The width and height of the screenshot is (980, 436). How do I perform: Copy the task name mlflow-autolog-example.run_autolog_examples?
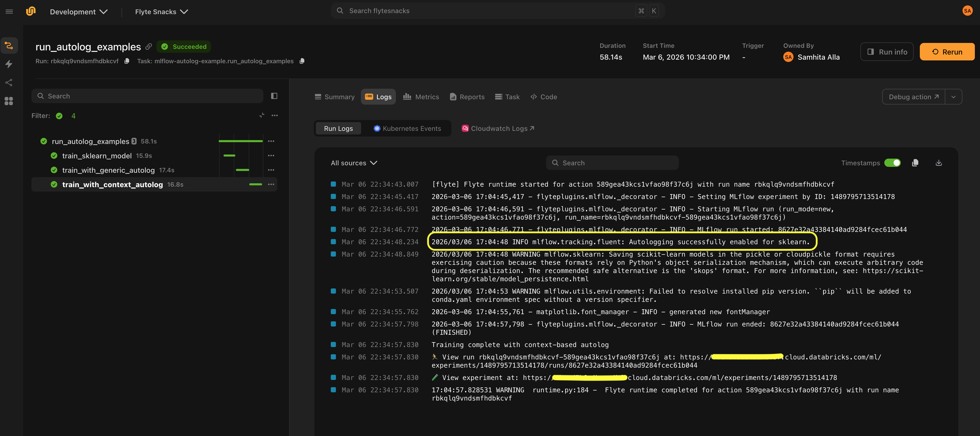pyautogui.click(x=302, y=61)
